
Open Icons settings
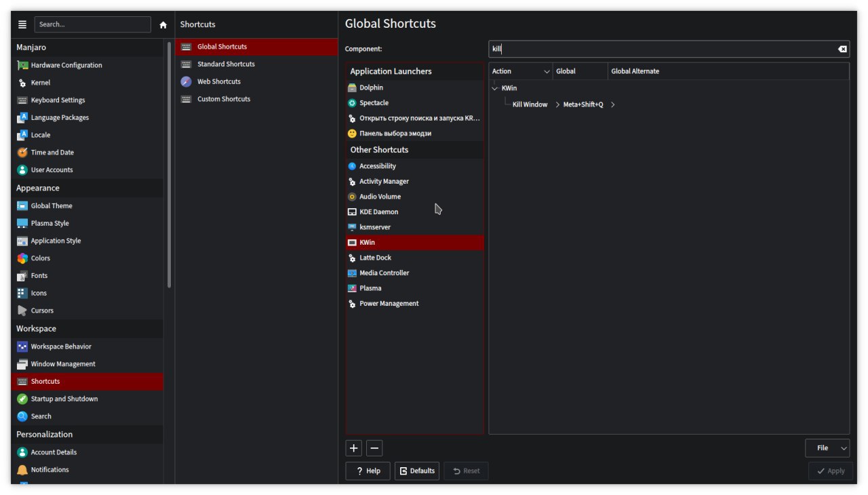[87, 294]
